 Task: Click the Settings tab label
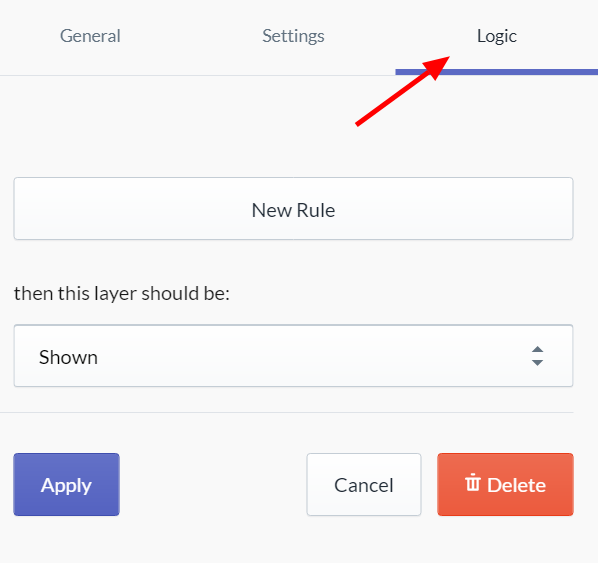(x=293, y=36)
